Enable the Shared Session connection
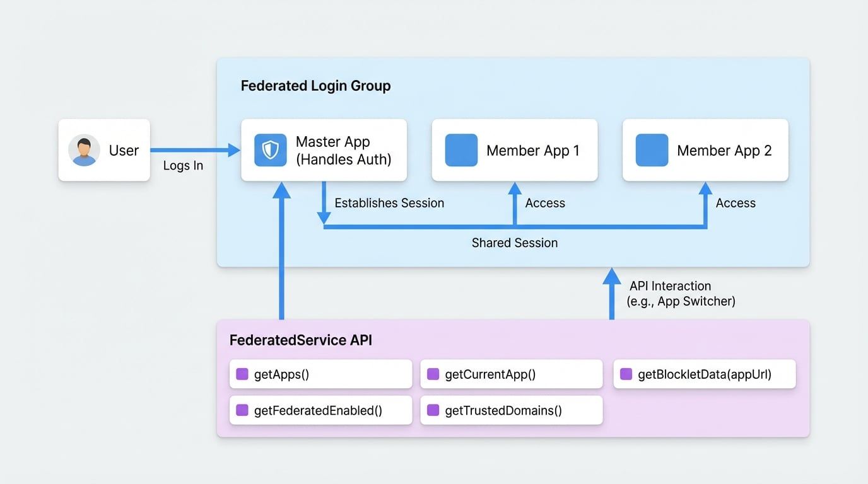This screenshot has width=868, height=484. coord(515,243)
